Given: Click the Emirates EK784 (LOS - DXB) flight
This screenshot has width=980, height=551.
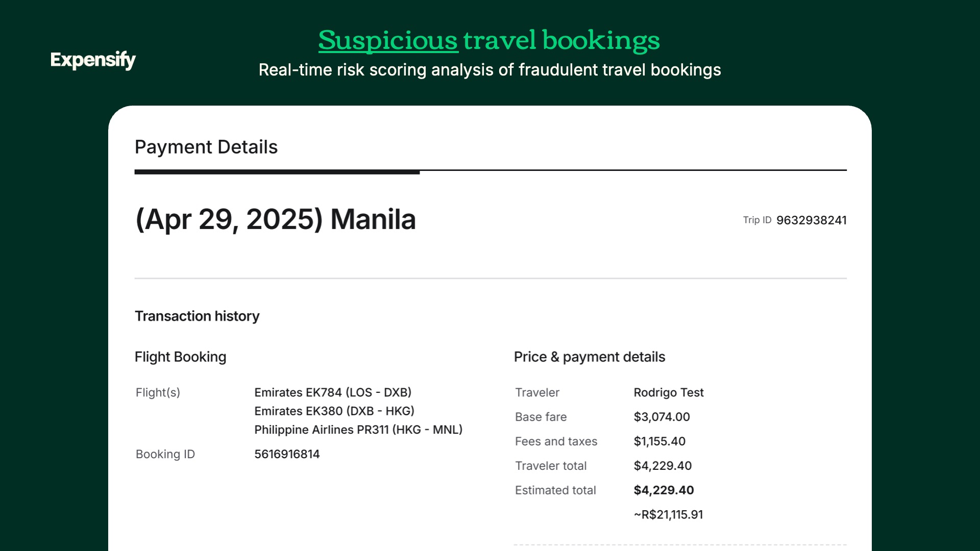Looking at the screenshot, I should point(333,392).
